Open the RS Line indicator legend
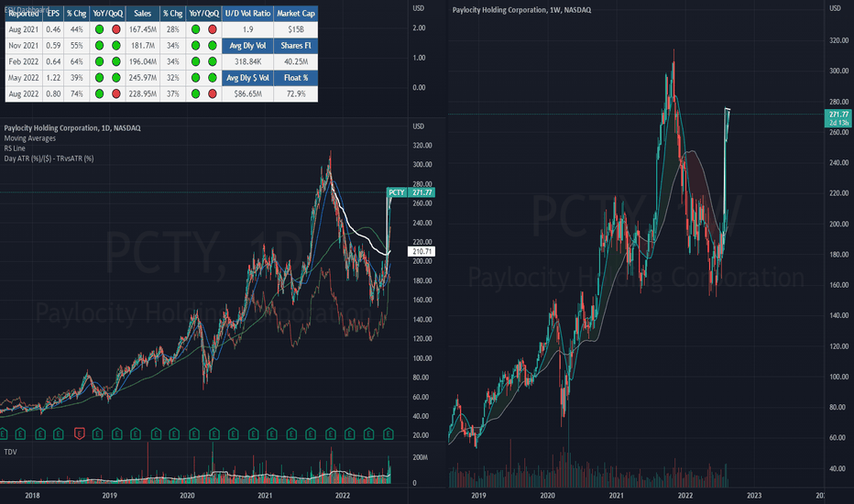 [15, 148]
